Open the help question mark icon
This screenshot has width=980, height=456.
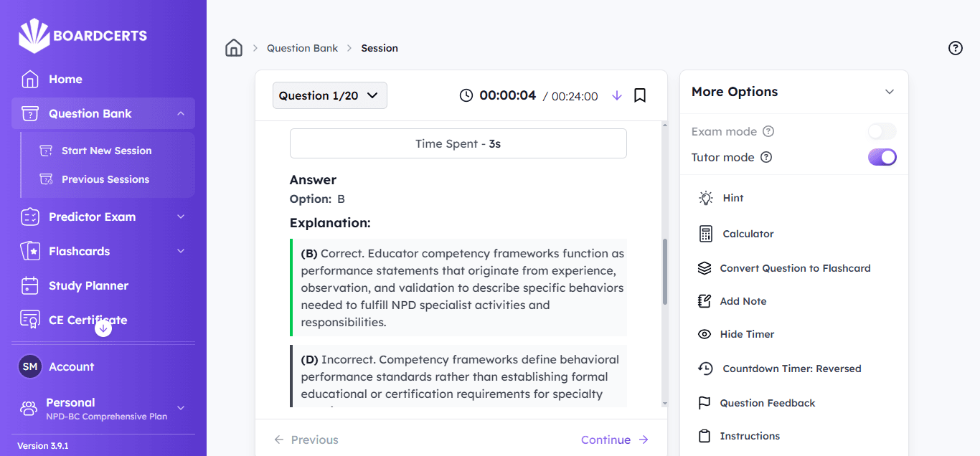[955, 48]
